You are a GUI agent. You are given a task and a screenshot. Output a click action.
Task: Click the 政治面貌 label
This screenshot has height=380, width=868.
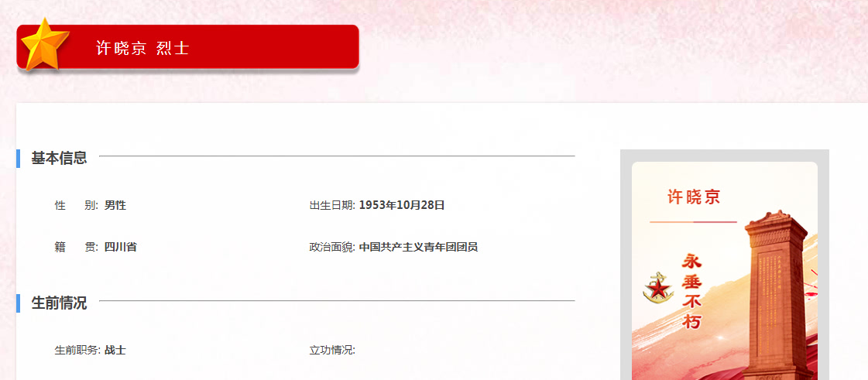click(332, 247)
